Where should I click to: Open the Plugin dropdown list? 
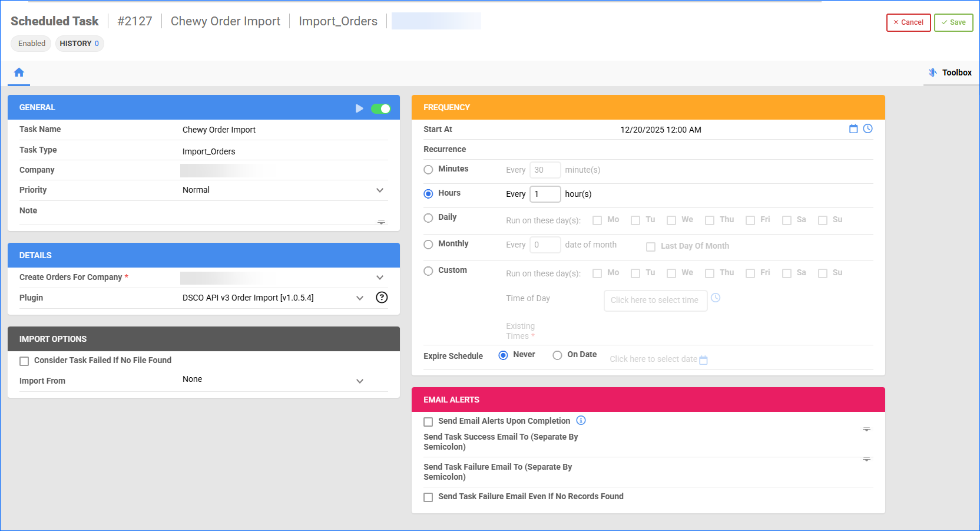(360, 298)
